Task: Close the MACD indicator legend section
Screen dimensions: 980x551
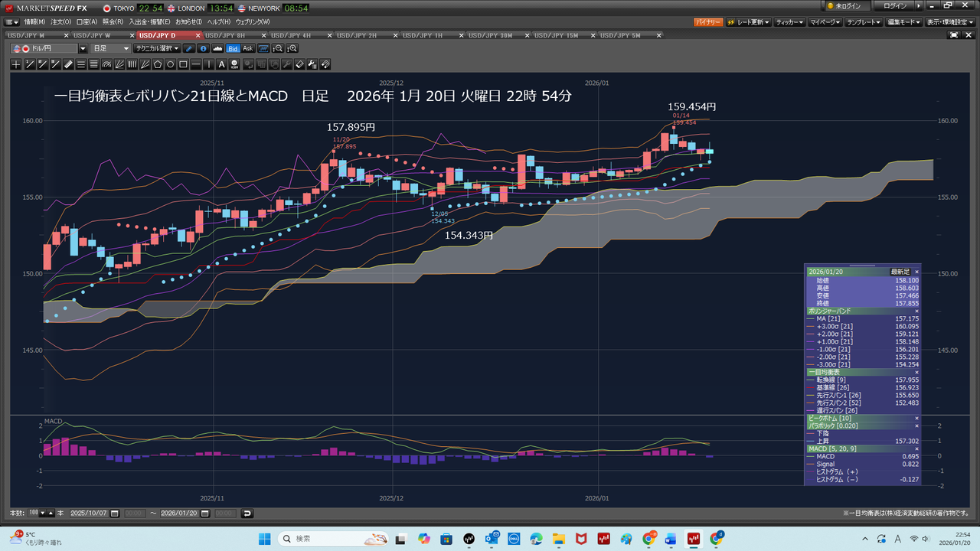Action: 916,448
